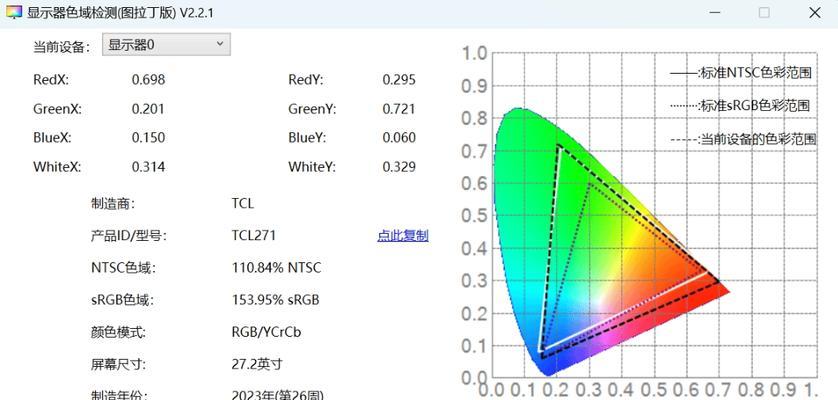Close the 显示器色域检测 window
The height and width of the screenshot is (400, 838).
[814, 12]
